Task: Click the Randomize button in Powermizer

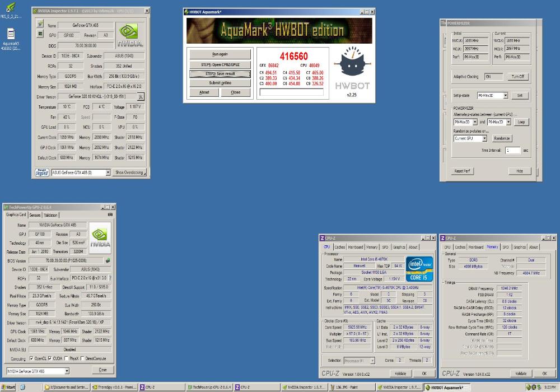Action: [x=502, y=138]
